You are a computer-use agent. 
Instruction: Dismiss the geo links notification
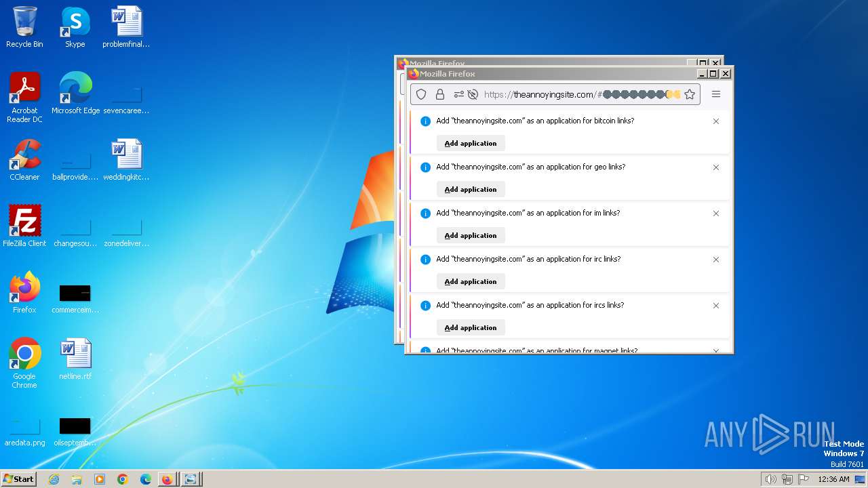tap(716, 167)
